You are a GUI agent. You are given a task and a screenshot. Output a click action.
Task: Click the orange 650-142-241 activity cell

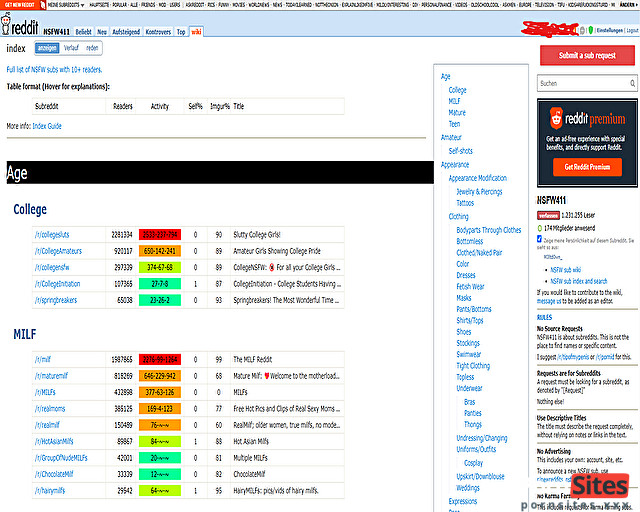160,251
